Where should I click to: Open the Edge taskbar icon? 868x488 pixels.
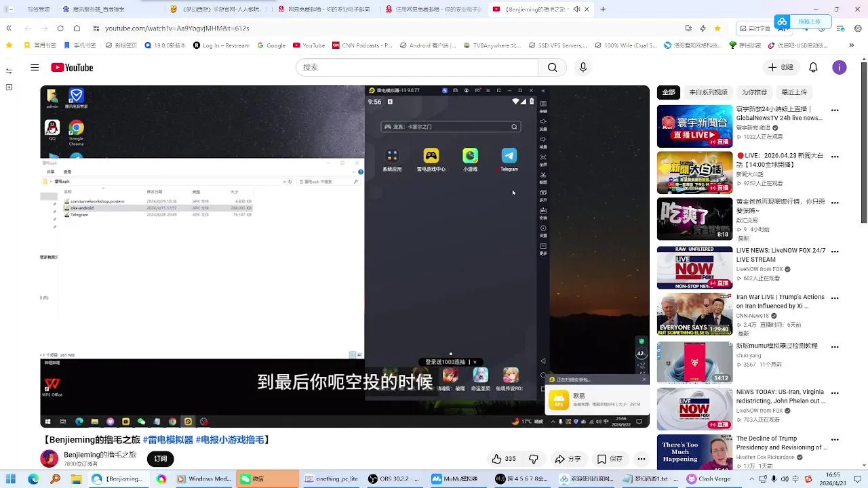point(33,479)
